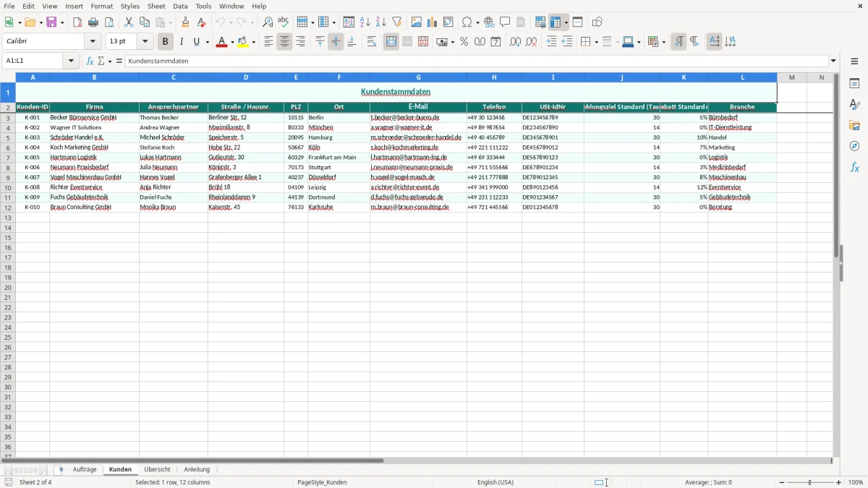Click Sort Descending icon

[x=381, y=22]
